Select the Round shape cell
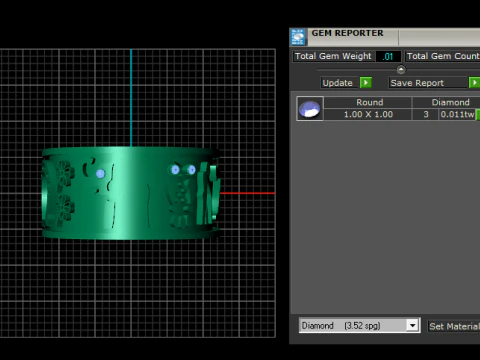This screenshot has width=480, height=360. pos(368,102)
